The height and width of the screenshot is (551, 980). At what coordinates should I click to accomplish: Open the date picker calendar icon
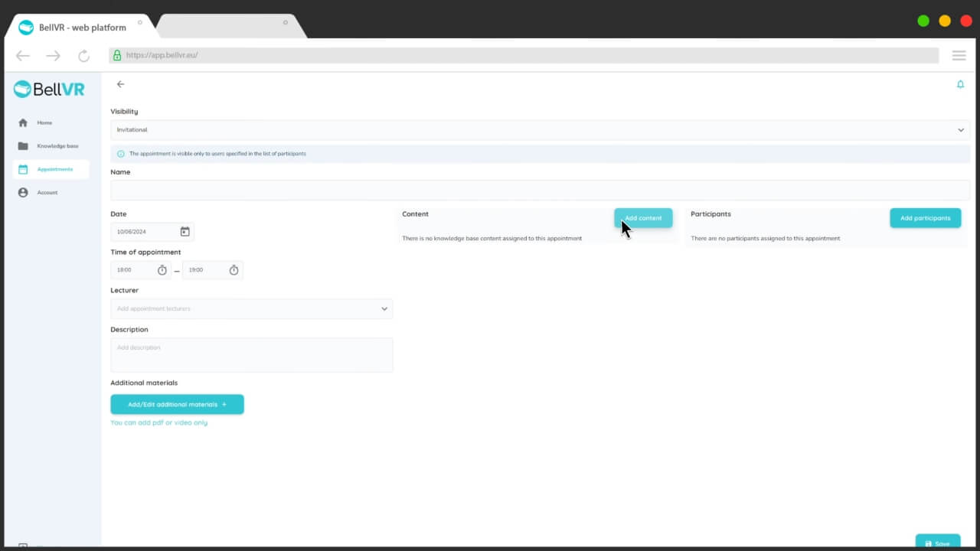pos(185,231)
